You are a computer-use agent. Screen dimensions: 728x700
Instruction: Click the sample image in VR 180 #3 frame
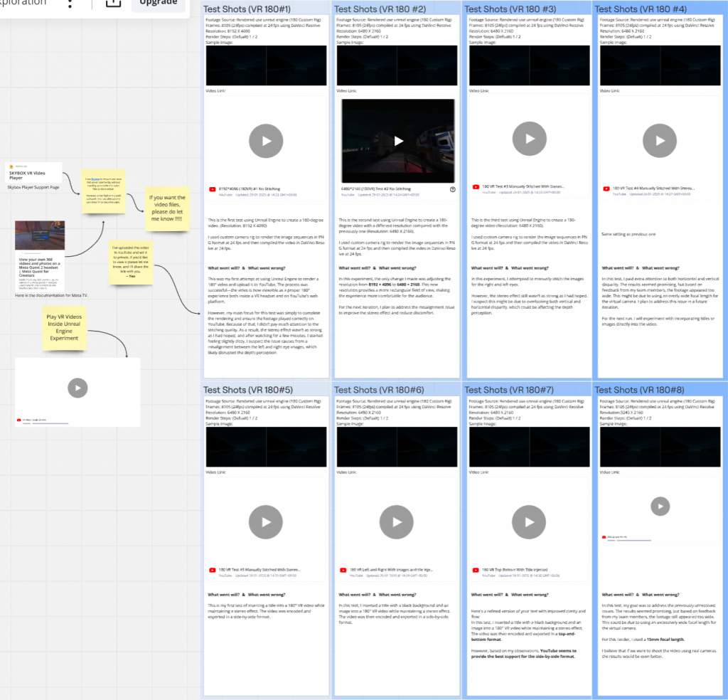point(529,65)
